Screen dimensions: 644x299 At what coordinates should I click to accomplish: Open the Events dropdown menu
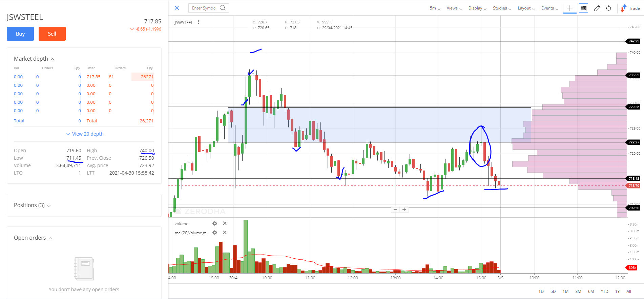coord(549,8)
